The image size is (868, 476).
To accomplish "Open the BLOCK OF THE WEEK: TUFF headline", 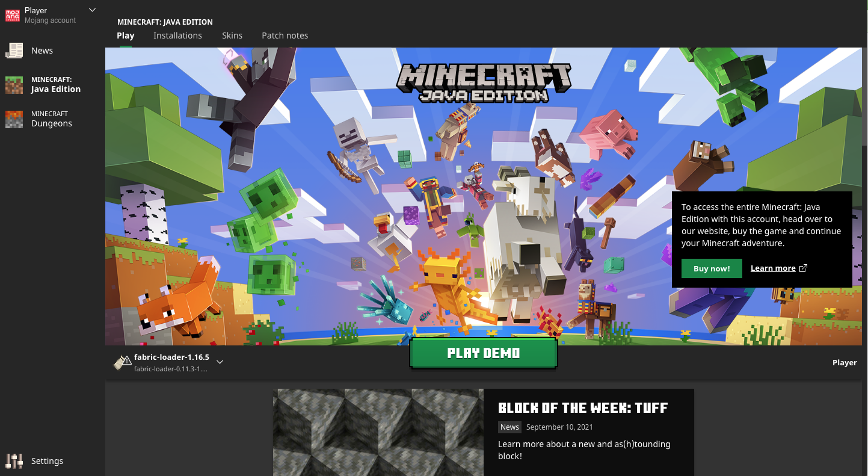I will pos(583,408).
